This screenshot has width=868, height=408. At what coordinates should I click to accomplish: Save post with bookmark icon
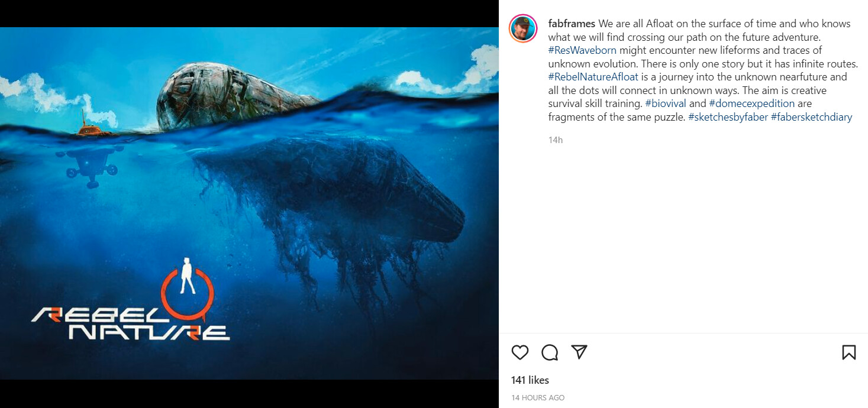pyautogui.click(x=848, y=352)
